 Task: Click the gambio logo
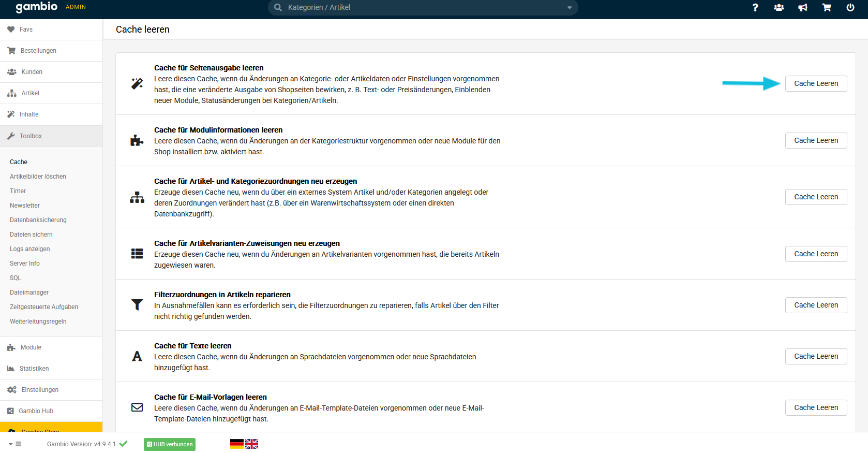tap(37, 7)
